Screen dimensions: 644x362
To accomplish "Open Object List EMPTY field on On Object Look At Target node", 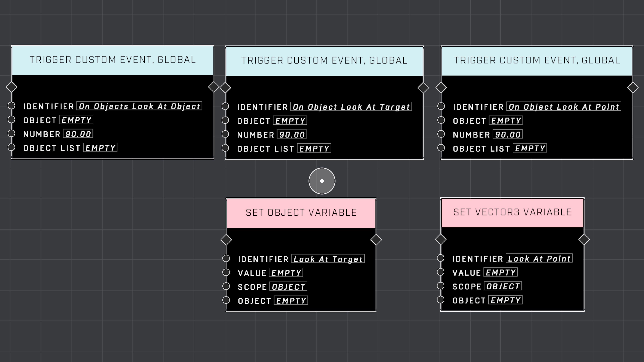I will pos(314,148).
